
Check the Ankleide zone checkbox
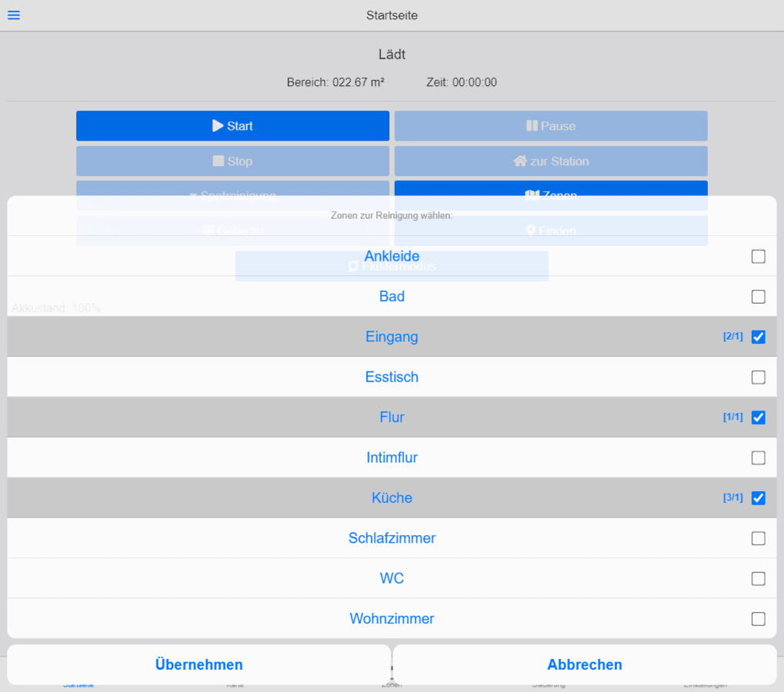coord(758,257)
